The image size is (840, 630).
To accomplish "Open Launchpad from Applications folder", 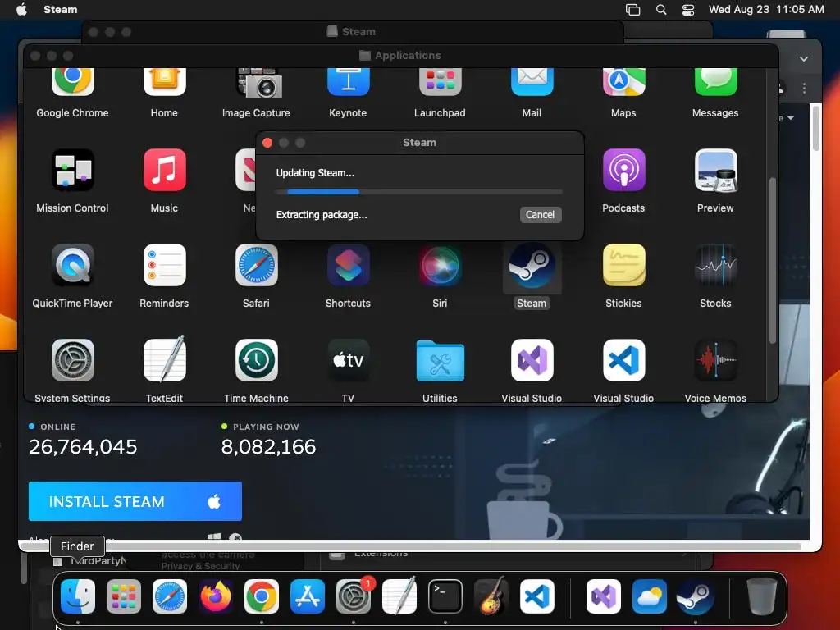I will click(440, 81).
